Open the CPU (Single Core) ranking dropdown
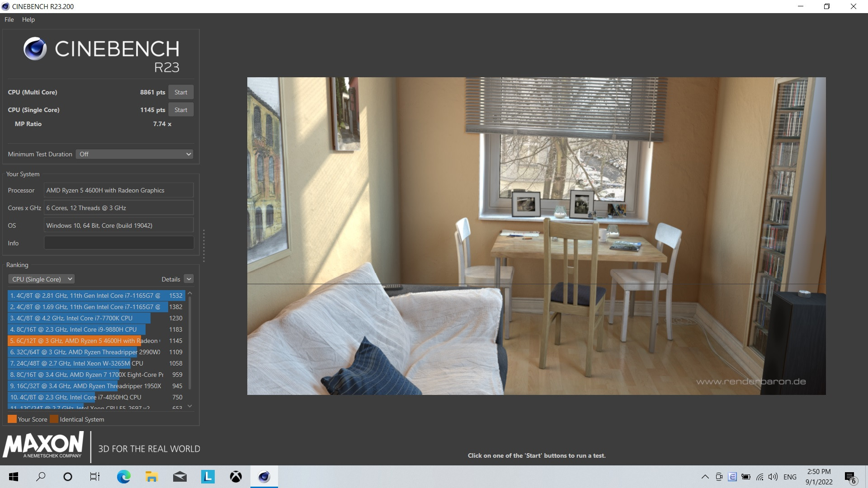Image resolution: width=868 pixels, height=488 pixels. (41, 279)
